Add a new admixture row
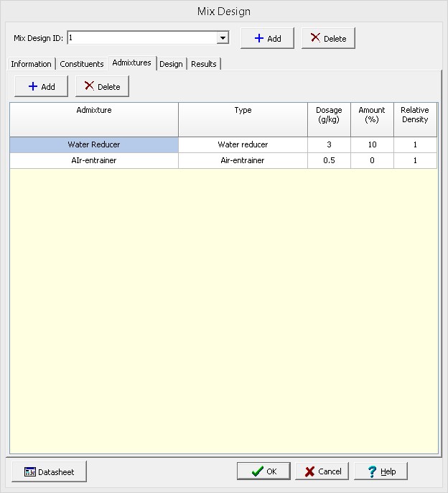Viewport: 448px width, 493px height. point(41,86)
